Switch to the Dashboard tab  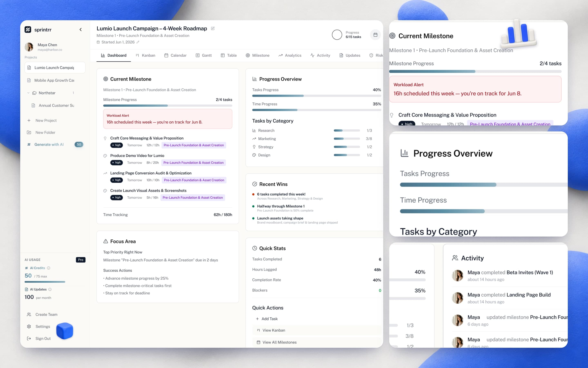point(114,55)
